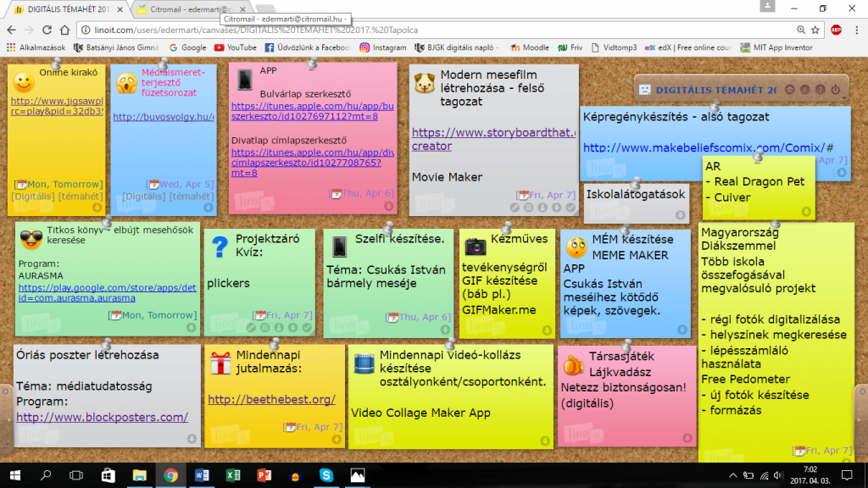Peel off Projektzáró Kvíz sticky using checkmark
Screen dimensions: 868x488
pyautogui.click(x=306, y=328)
